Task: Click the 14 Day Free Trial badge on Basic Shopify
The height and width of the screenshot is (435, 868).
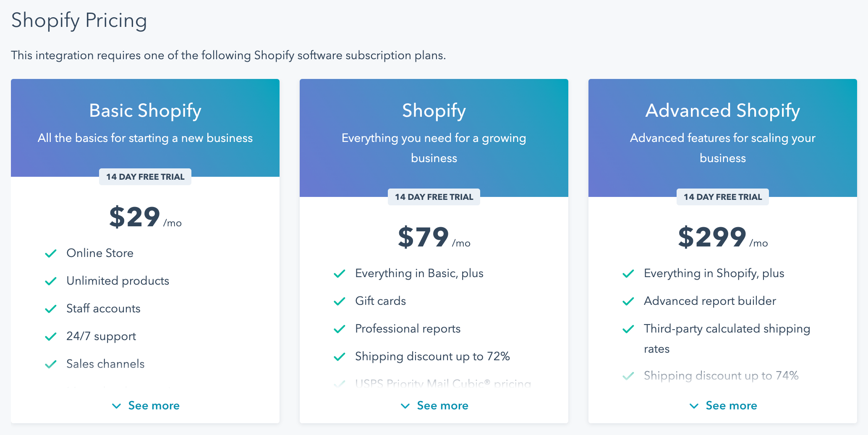Action: pos(145,177)
